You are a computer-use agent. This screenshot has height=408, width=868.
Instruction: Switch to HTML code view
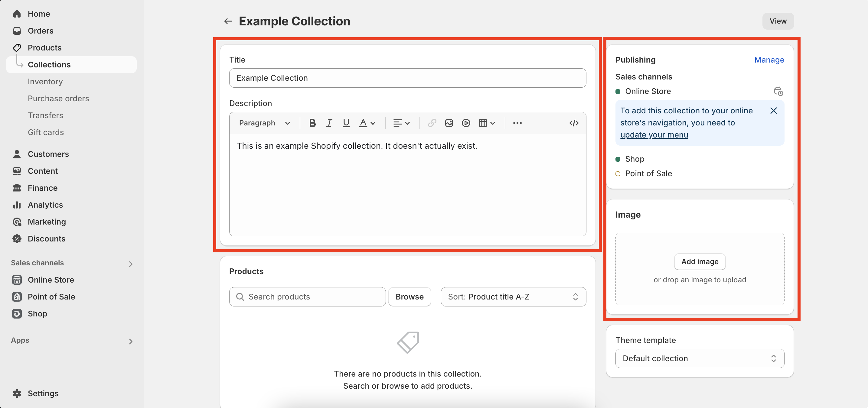[x=574, y=123]
